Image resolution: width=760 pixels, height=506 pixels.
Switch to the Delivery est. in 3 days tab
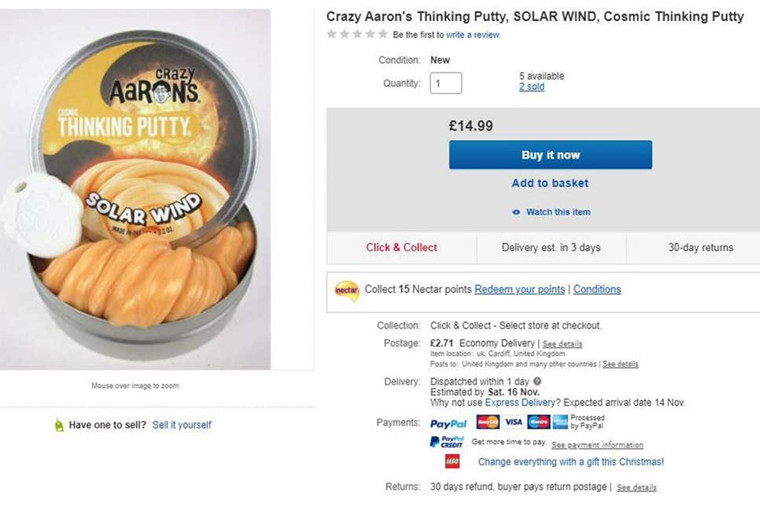pos(551,248)
